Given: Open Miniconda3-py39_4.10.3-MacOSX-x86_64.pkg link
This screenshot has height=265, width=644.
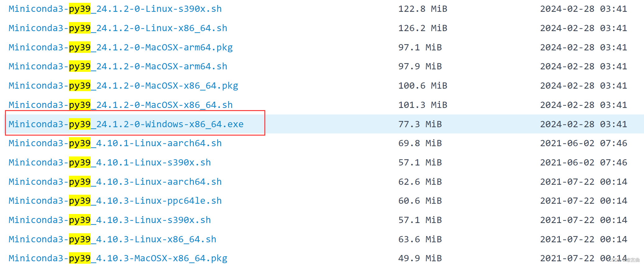Looking at the screenshot, I should coord(118,258).
